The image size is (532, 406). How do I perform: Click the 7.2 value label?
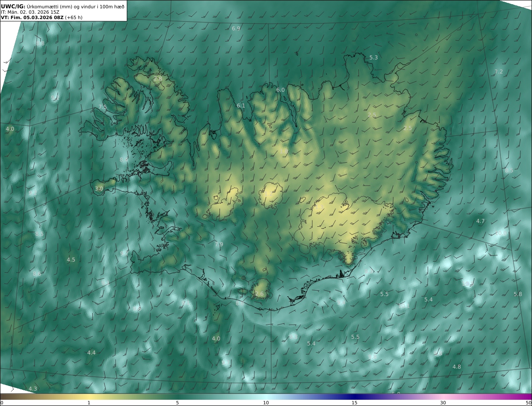(x=498, y=72)
